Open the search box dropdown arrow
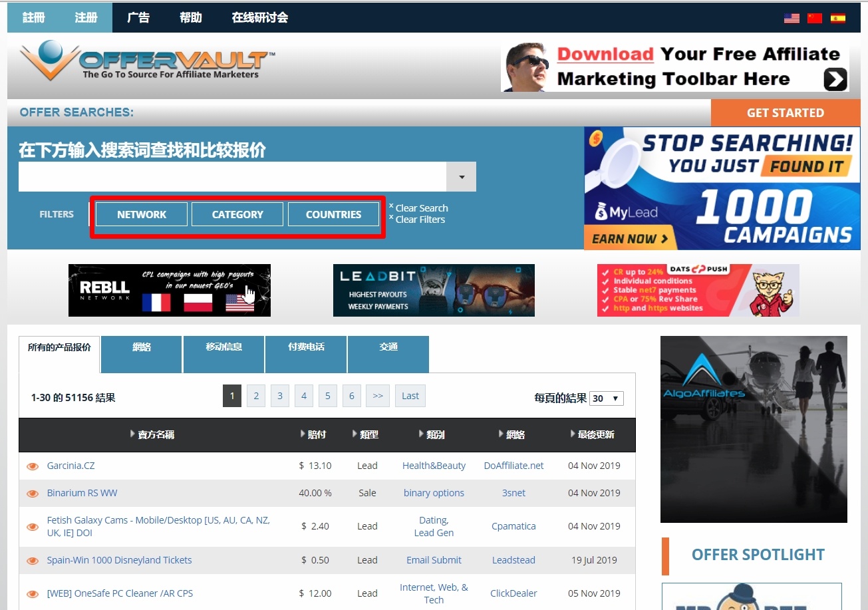This screenshot has height=610, width=868. [462, 177]
